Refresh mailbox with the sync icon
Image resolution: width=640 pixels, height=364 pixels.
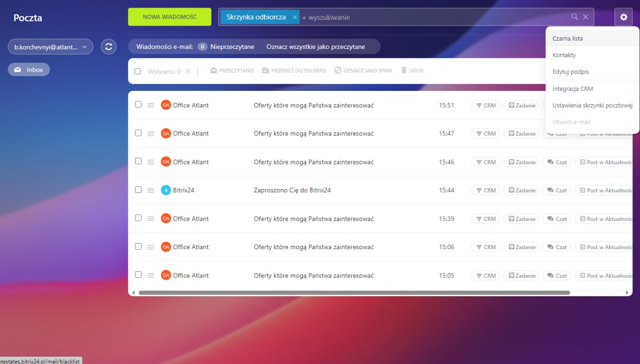[x=108, y=47]
